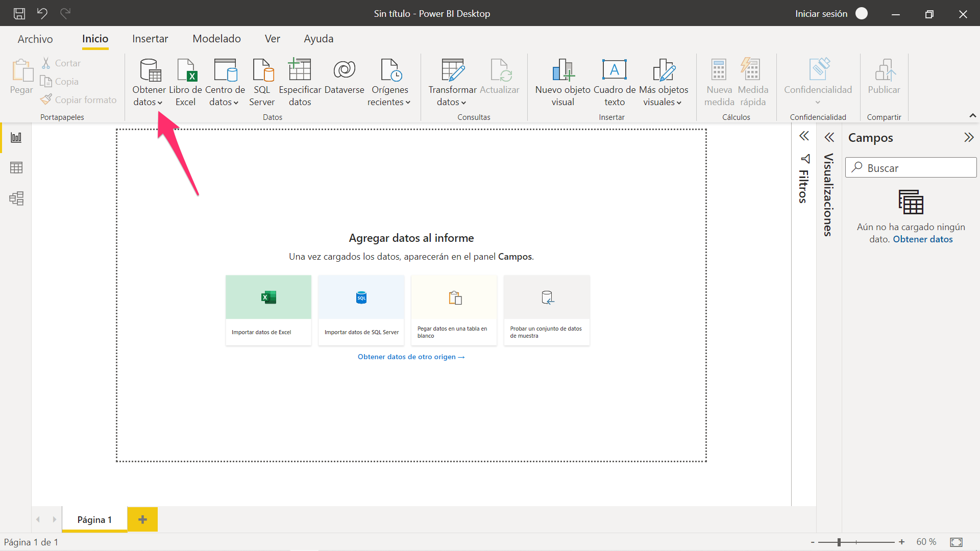
Task: Switch to Model view in sidebar
Action: tap(16, 198)
